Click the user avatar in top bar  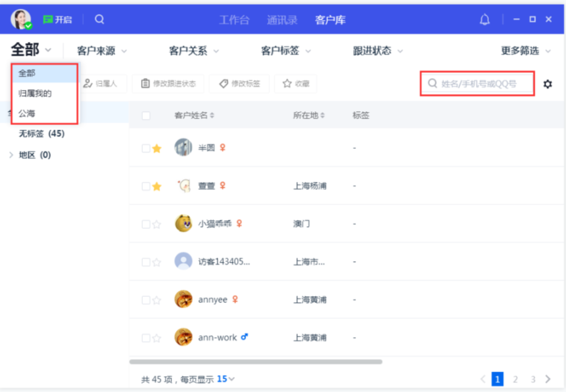21,19
